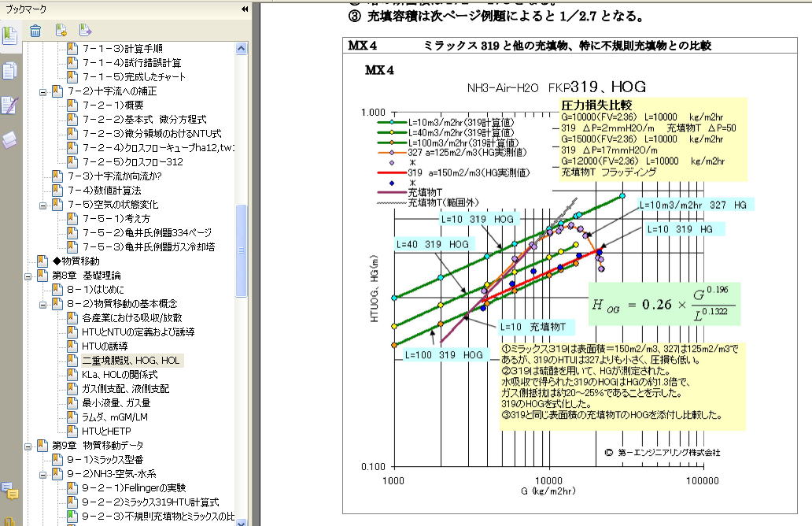Image resolution: width=812 pixels, height=526 pixels.
Task: Go to bookmark 最小液量、ガス量
Action: point(116,402)
